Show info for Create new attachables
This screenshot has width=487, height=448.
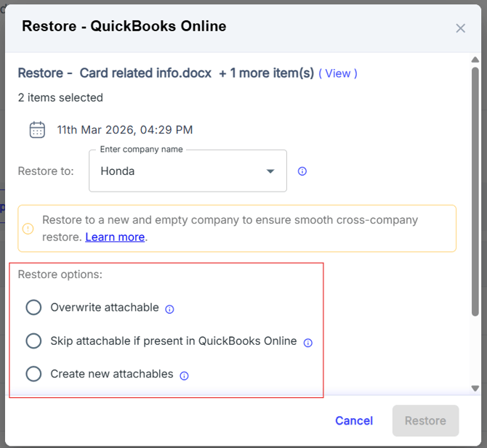[184, 375]
